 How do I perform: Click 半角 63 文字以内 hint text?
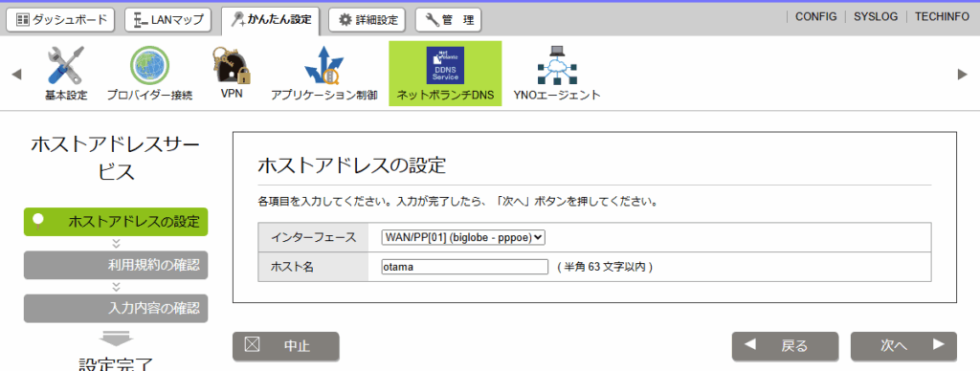point(605,268)
